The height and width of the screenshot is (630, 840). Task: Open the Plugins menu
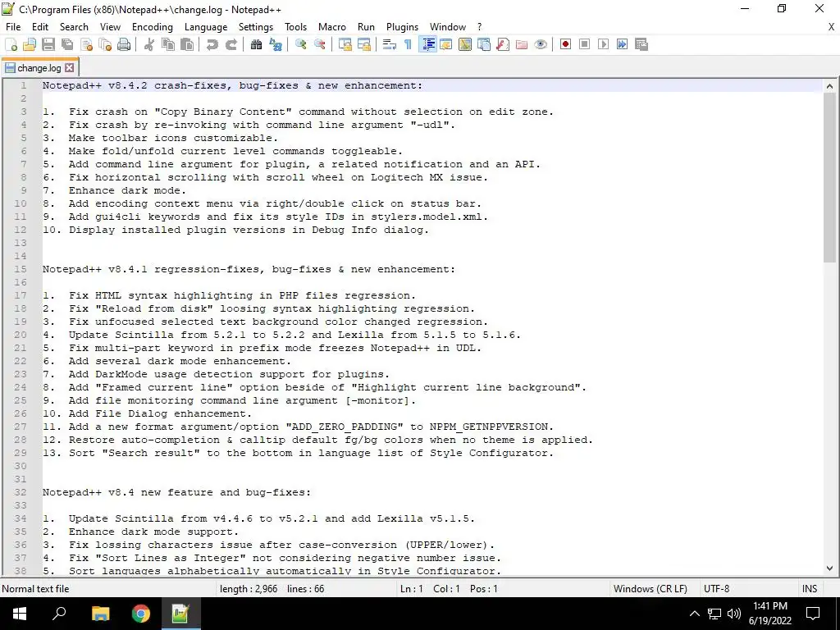coord(402,27)
